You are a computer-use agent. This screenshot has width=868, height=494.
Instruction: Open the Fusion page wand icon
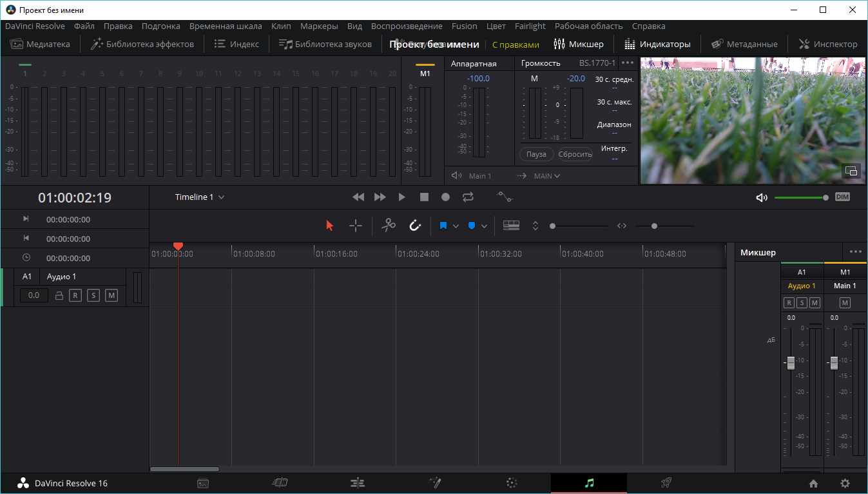[x=435, y=482]
